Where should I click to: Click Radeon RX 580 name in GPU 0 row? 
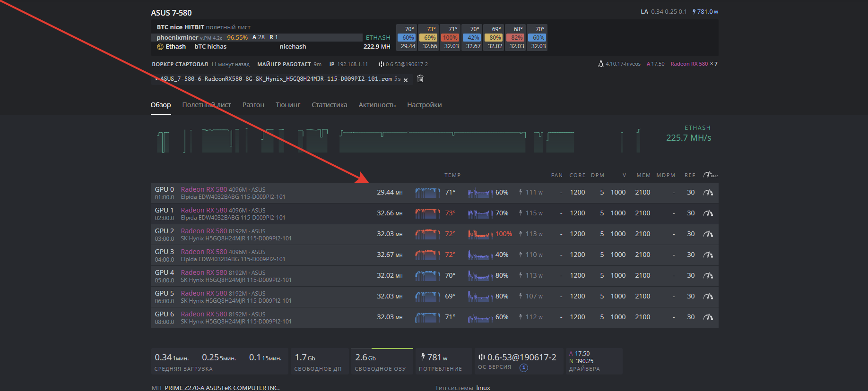(204, 189)
